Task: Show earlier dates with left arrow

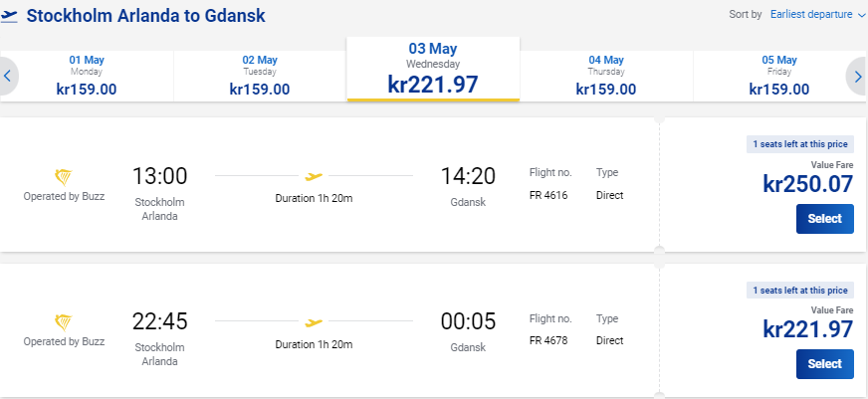Action: (x=8, y=76)
